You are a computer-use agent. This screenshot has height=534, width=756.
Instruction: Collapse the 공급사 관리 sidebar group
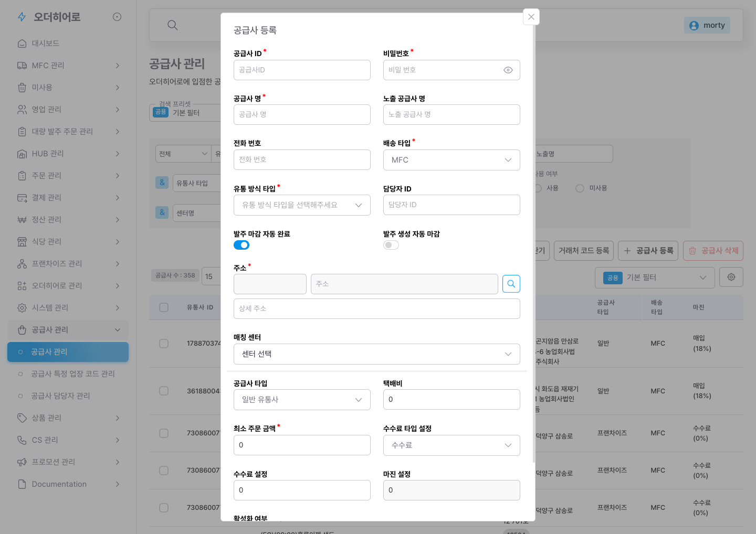[x=68, y=330]
